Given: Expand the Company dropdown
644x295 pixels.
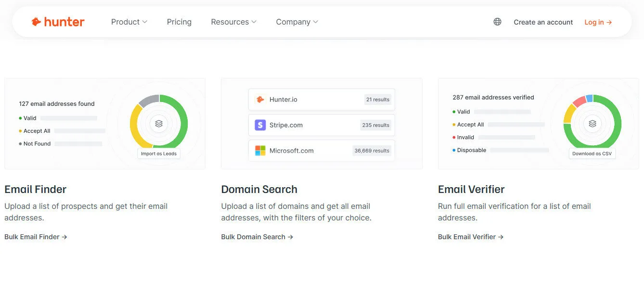Looking at the screenshot, I should (x=296, y=22).
